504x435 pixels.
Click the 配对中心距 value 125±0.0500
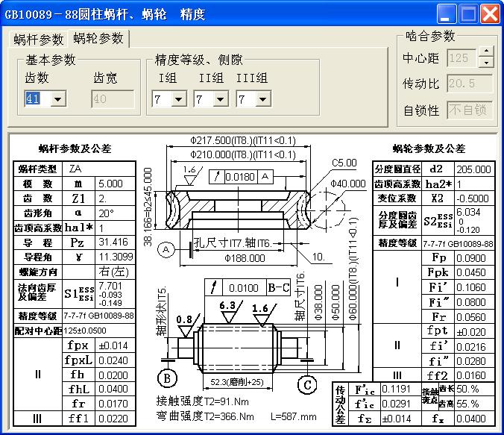point(85,331)
